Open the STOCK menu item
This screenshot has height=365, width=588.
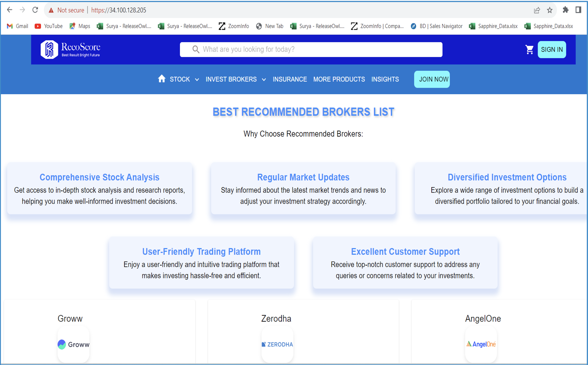click(x=180, y=79)
